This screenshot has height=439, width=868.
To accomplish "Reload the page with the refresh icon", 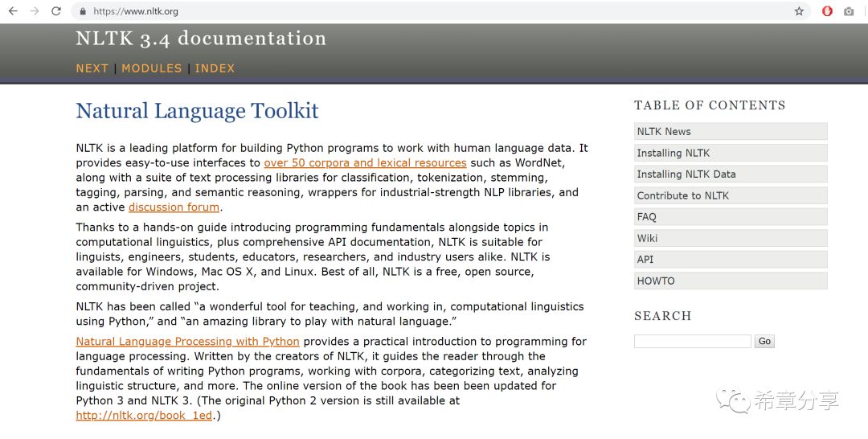I will (56, 11).
